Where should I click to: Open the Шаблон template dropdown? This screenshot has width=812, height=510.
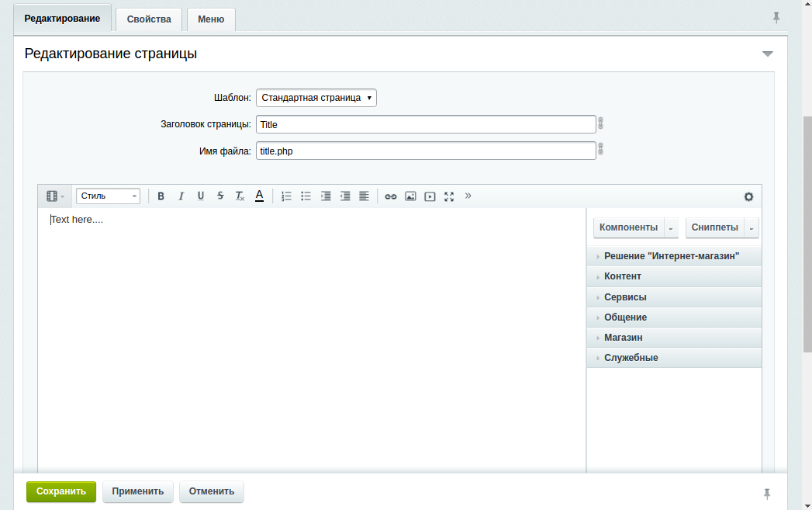[x=316, y=98]
